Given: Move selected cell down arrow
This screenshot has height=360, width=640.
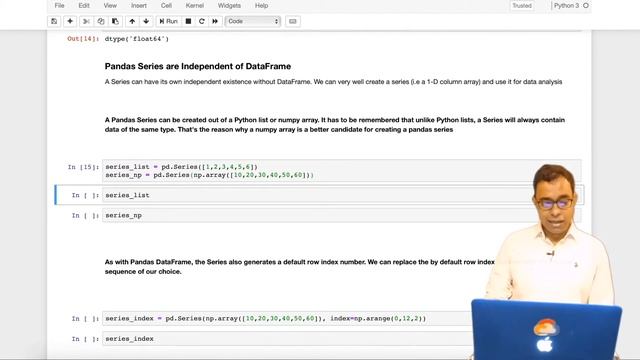Looking at the screenshot, I should click(x=146, y=21).
